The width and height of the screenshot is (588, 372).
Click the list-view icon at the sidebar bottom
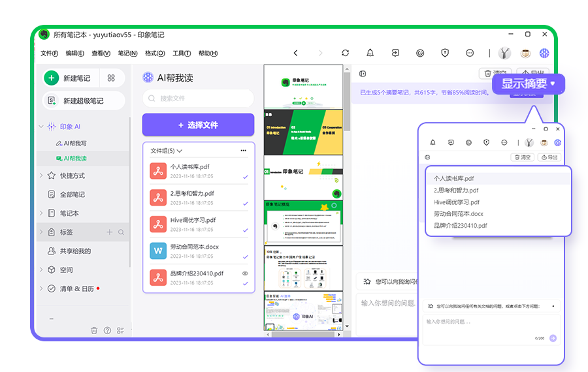coord(120,330)
